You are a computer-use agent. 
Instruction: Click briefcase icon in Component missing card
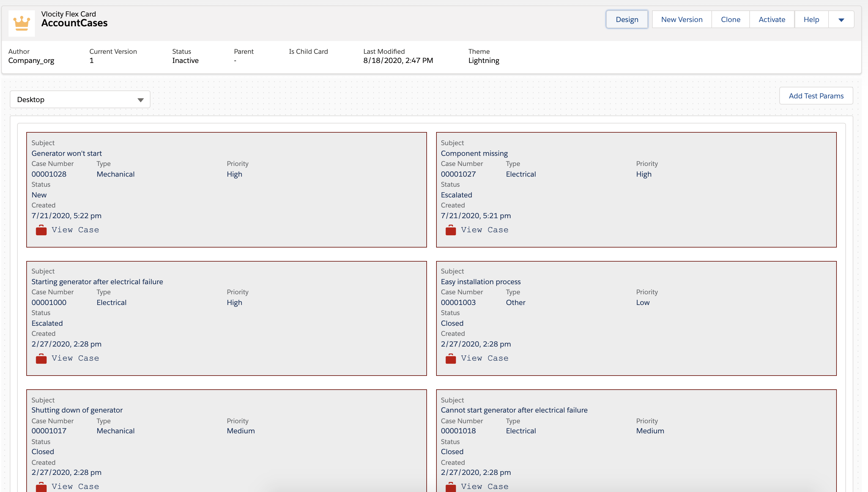[x=451, y=230]
